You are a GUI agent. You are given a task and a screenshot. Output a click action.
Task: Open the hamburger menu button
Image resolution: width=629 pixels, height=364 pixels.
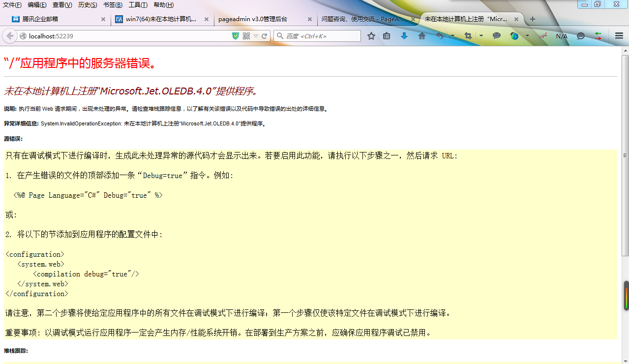point(619,36)
